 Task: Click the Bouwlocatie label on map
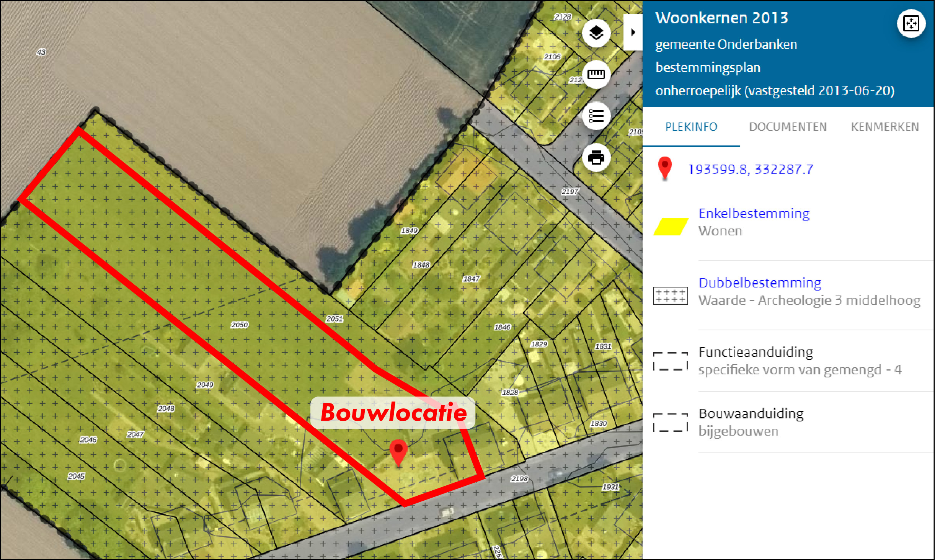point(393,413)
